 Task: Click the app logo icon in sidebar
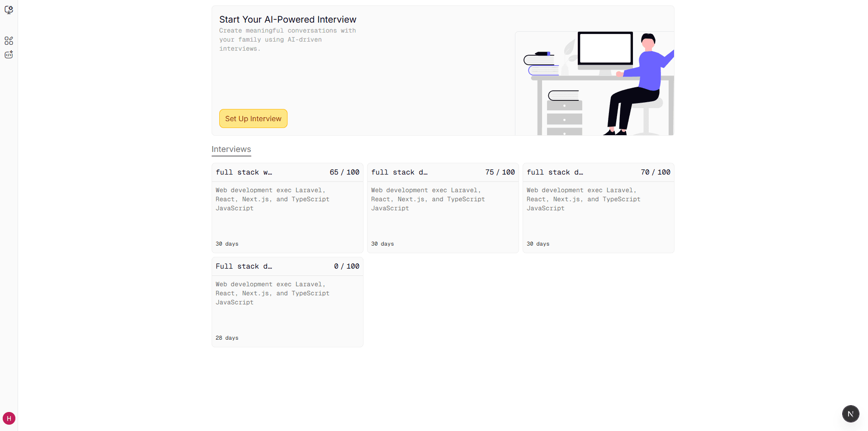tap(9, 9)
